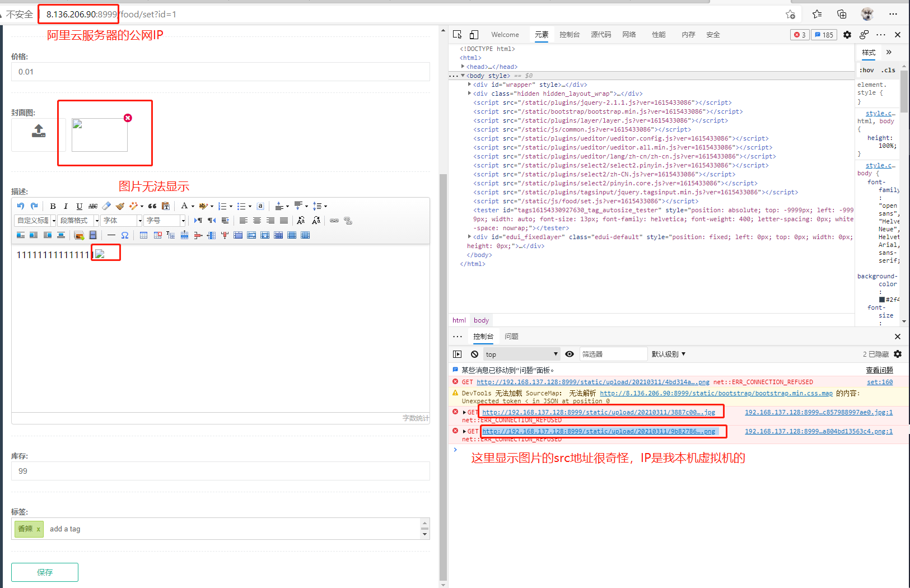Justify text in the editor

284,221
